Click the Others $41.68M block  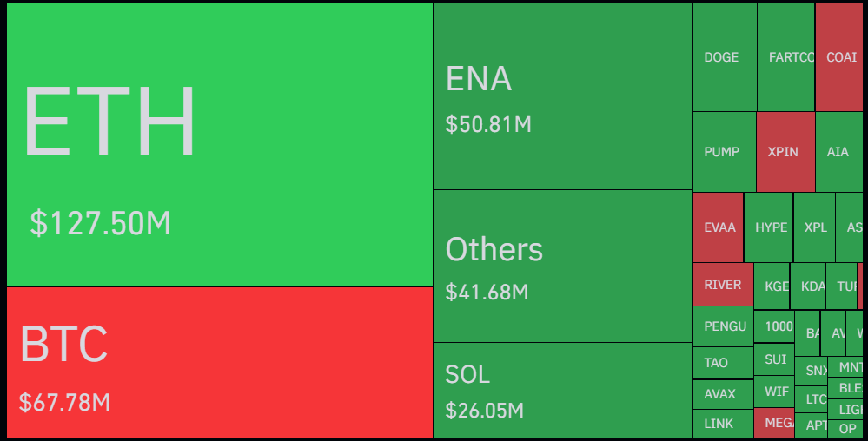click(563, 266)
